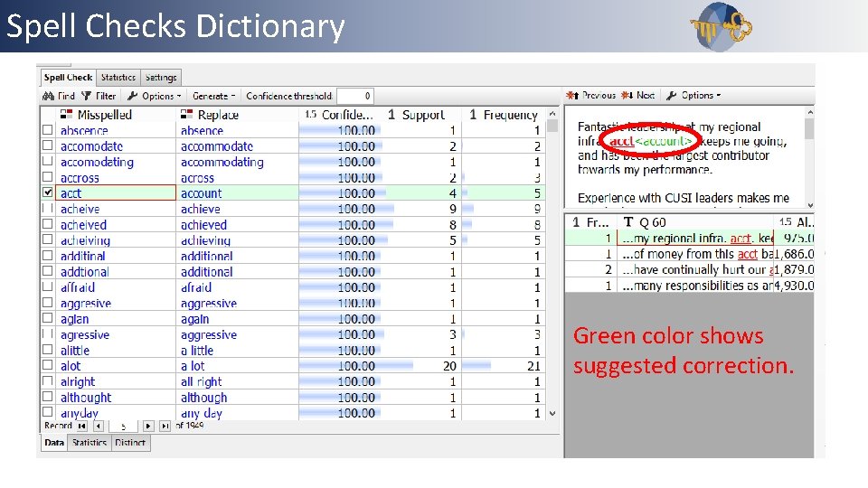
Task: Click the 'of money from this acct' row
Action: [689, 254]
